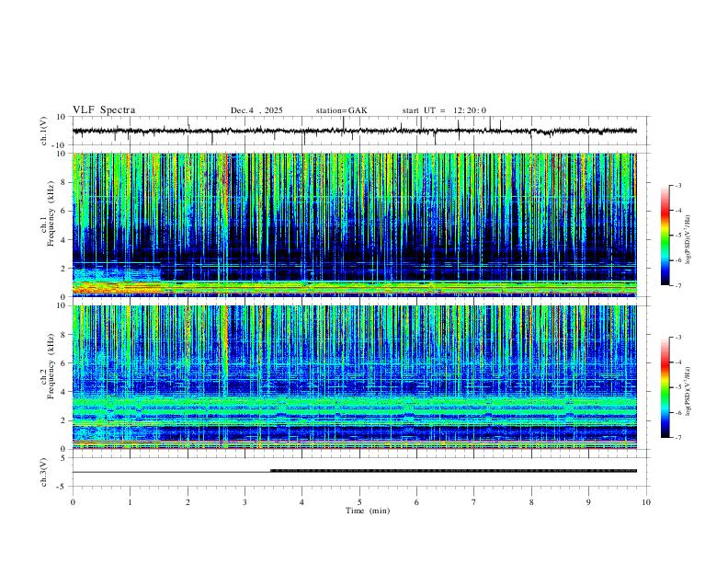Click the "-3" label on ch.1 color bar
728x563 pixels.
coord(677,185)
